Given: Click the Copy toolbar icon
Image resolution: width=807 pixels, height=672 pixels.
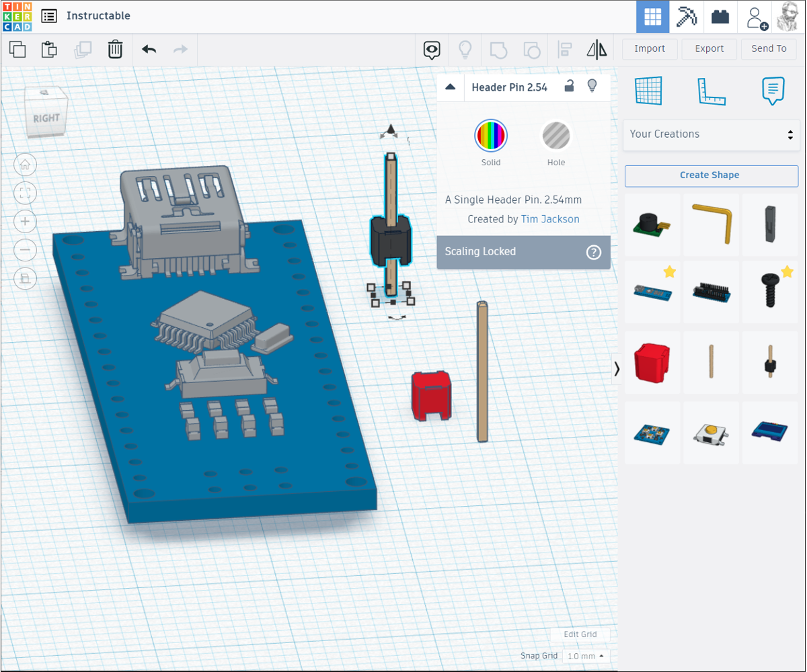Looking at the screenshot, I should pyautogui.click(x=18, y=49).
